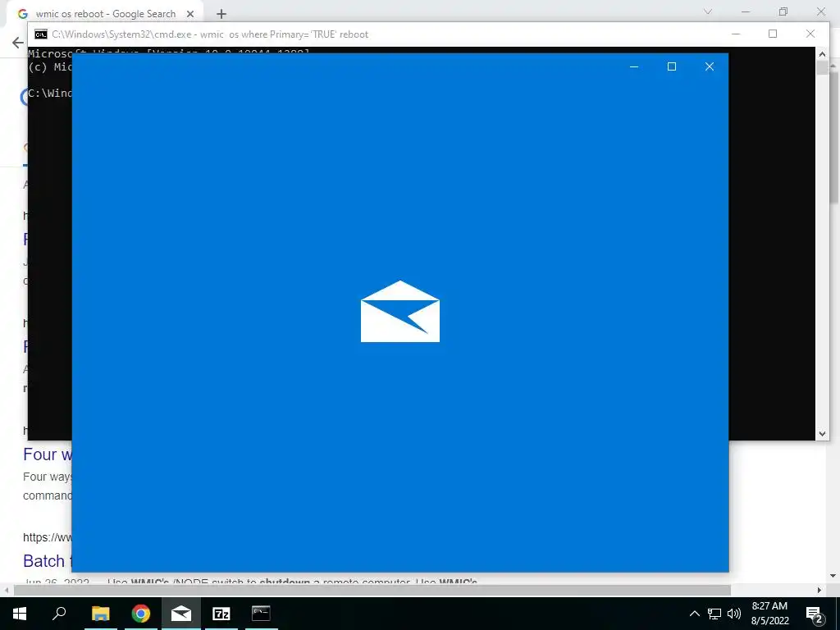Switch to Google Chrome from the taskbar
The height and width of the screenshot is (630, 840).
[141, 614]
